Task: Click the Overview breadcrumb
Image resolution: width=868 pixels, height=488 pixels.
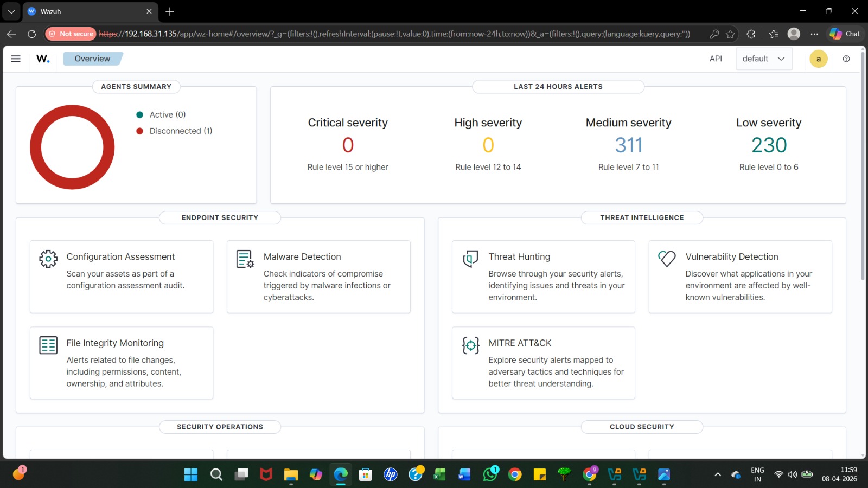Action: 93,59
